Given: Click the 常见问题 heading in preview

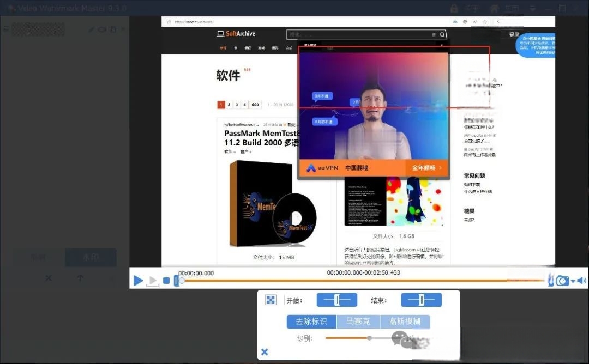Looking at the screenshot, I should [x=474, y=175].
